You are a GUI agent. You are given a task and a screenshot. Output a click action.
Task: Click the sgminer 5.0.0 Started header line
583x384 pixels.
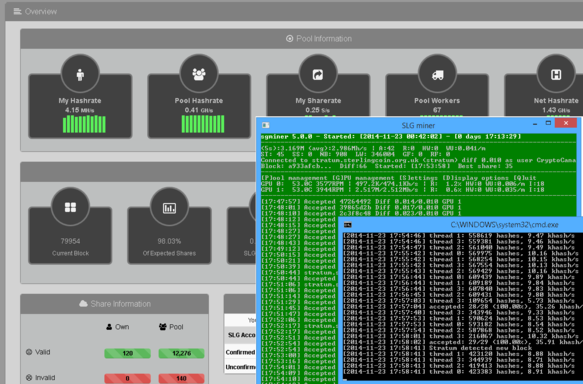(x=391, y=136)
